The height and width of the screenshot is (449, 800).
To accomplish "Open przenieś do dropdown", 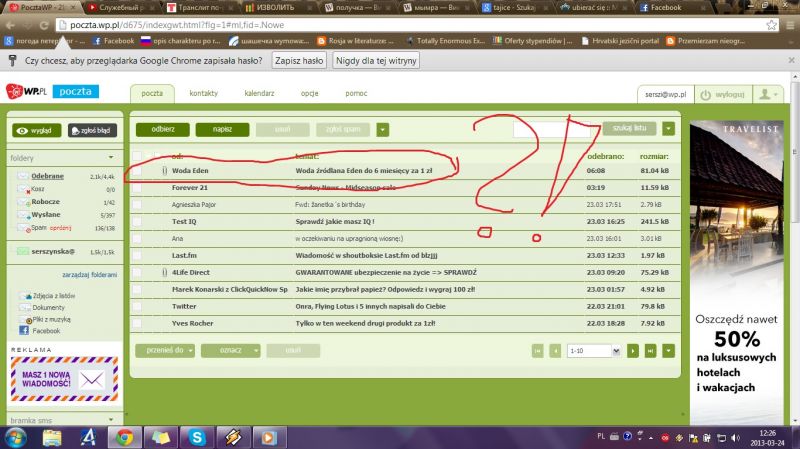I will [165, 351].
